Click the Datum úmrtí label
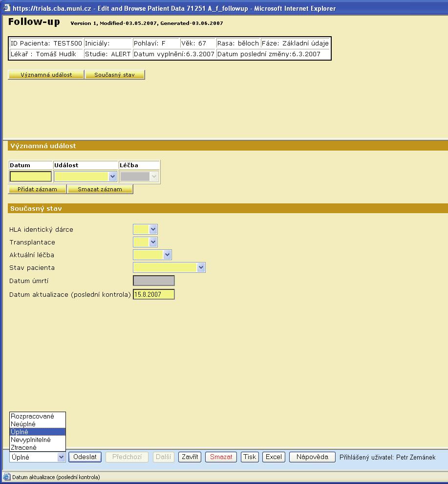 coord(29,281)
